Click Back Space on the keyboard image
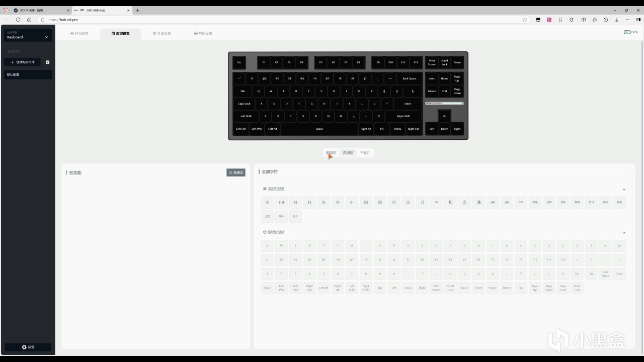 pos(410,78)
